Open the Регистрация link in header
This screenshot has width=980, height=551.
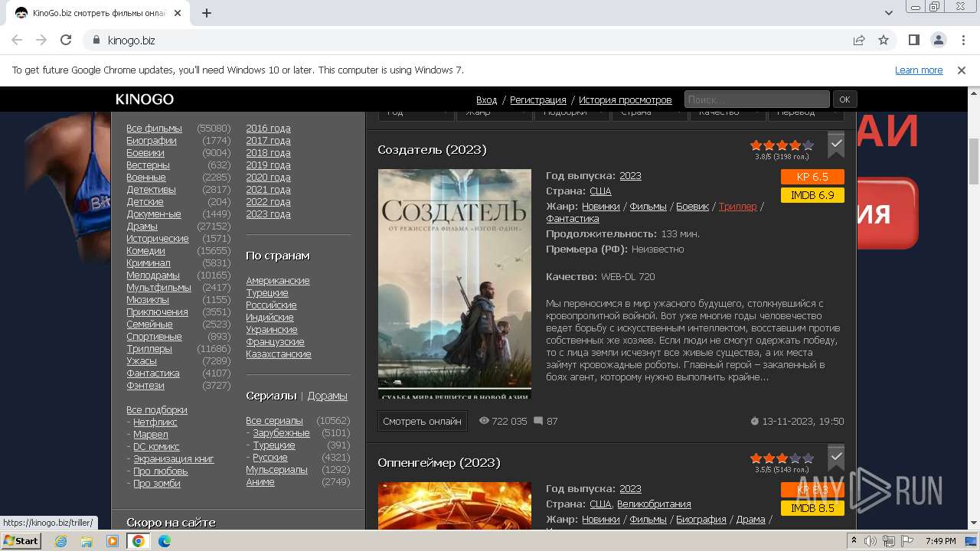pos(538,99)
